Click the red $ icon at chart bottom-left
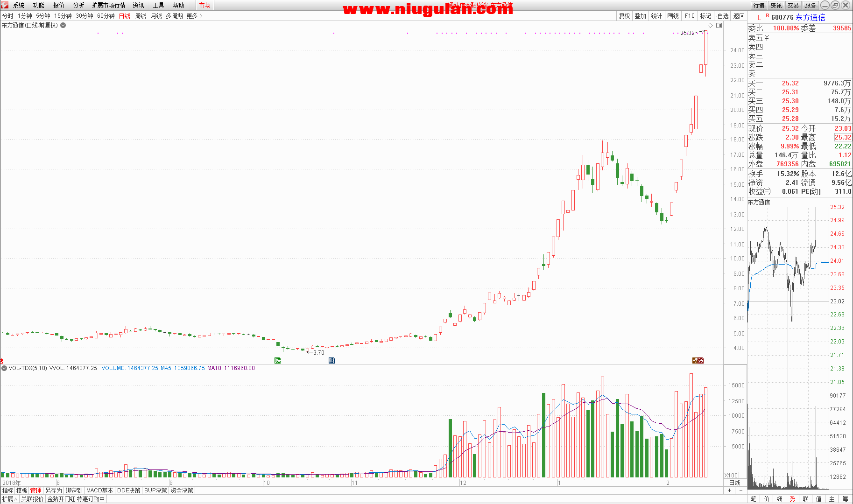The width and height of the screenshot is (853, 504). (x=2, y=361)
